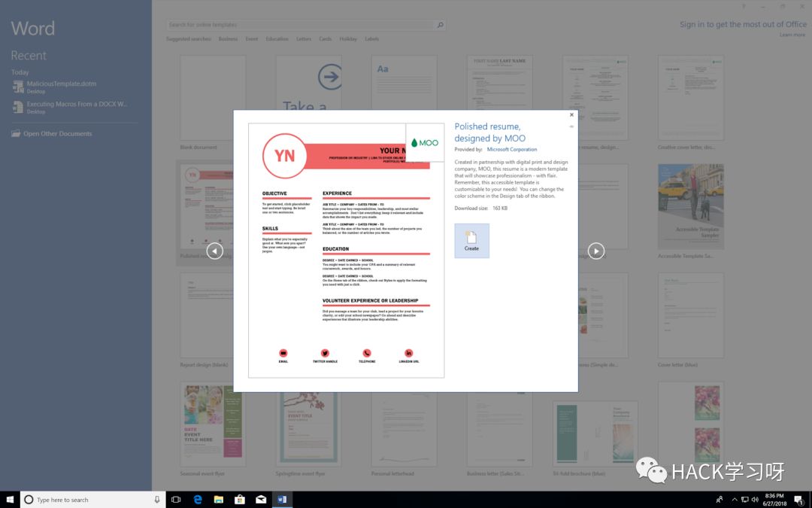Click the network icon in the system tray
Image resolution: width=812 pixels, height=508 pixels.
[x=744, y=500]
